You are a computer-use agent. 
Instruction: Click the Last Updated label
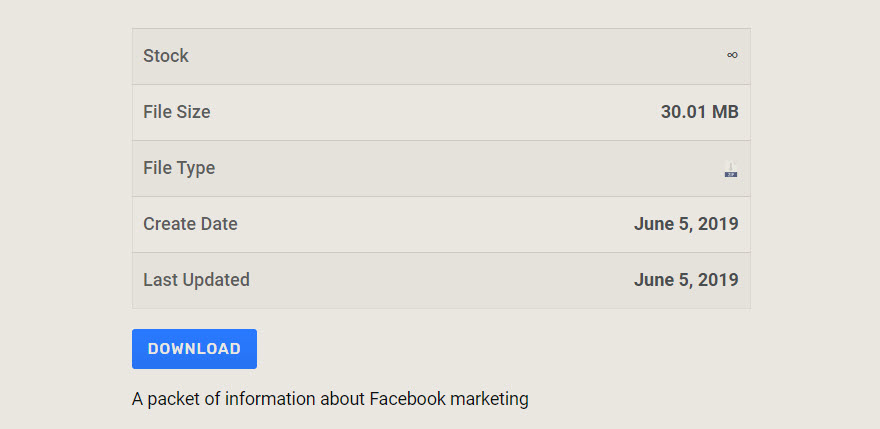point(196,280)
